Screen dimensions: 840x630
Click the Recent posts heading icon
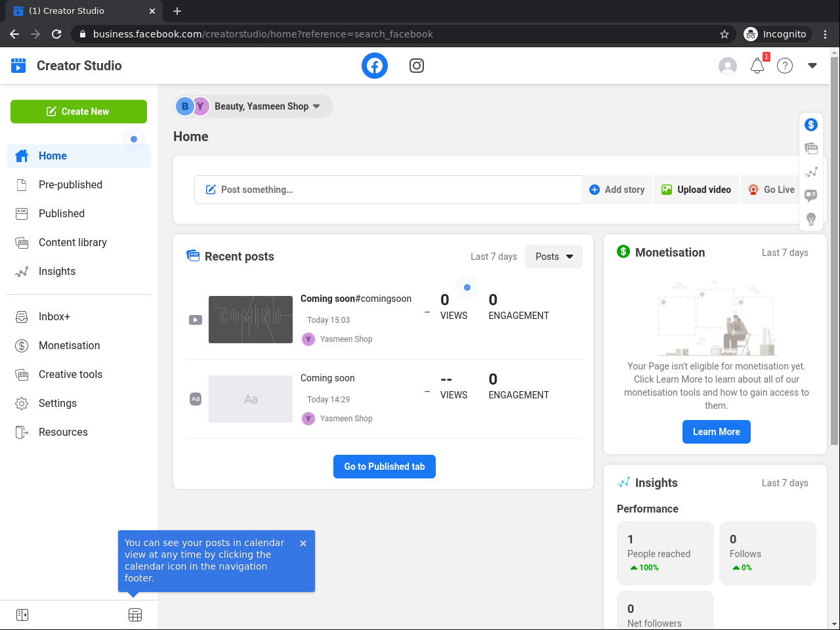click(193, 256)
